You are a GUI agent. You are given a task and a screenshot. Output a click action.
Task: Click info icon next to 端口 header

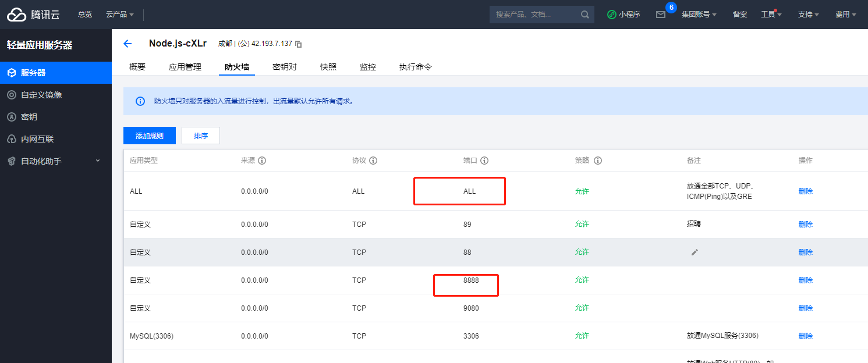[484, 161]
